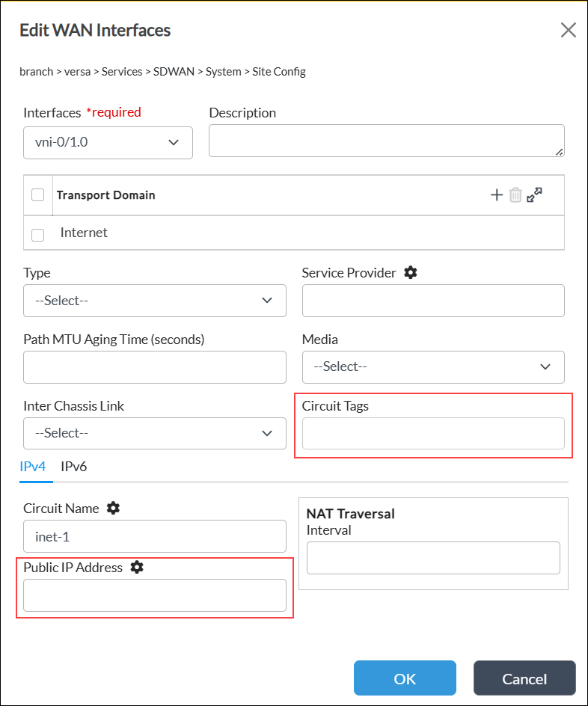Viewport: 588px width, 706px height.
Task: Expand the Inter Chassis Link dropdown
Action: [x=154, y=433]
